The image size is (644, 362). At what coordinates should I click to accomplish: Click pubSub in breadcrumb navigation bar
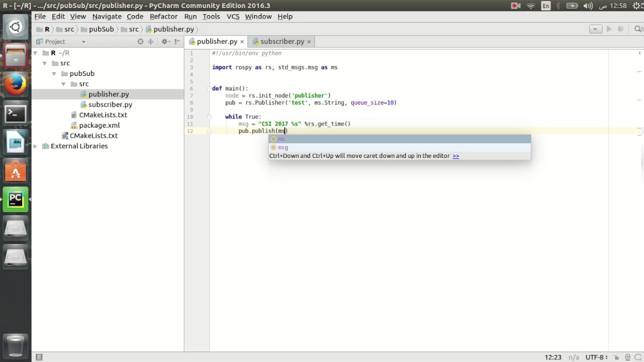coord(101,29)
